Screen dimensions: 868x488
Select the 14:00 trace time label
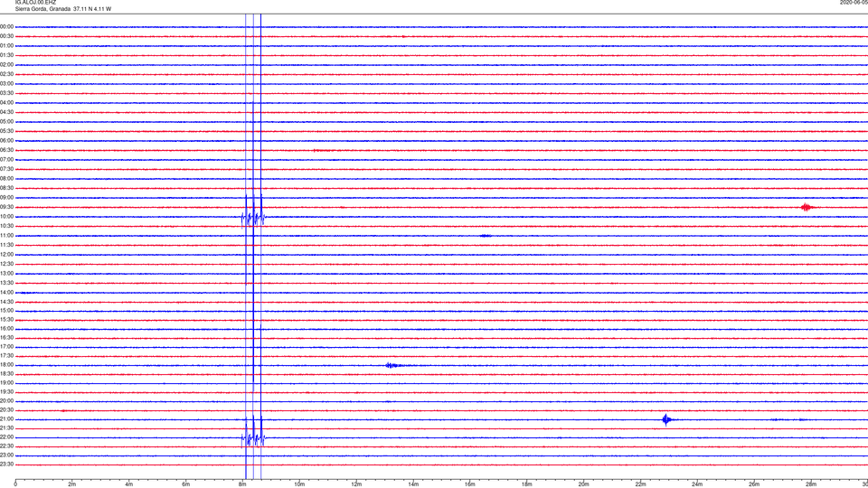tap(6, 292)
